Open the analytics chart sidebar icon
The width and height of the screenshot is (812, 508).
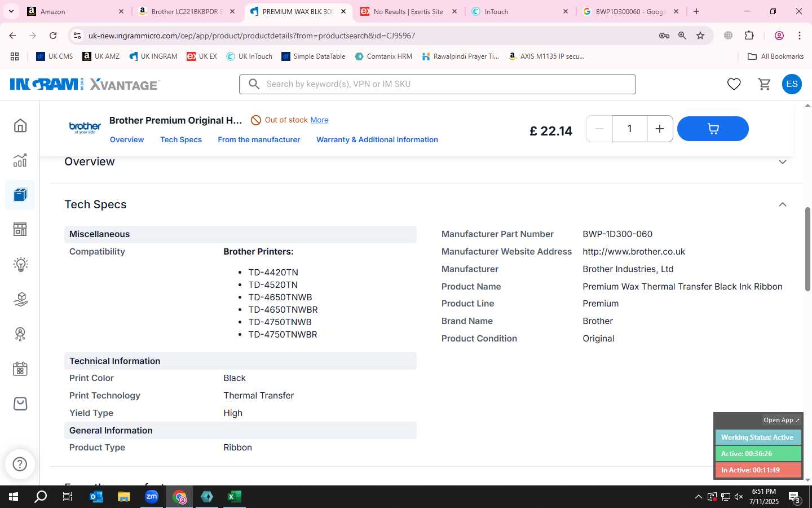point(20,160)
